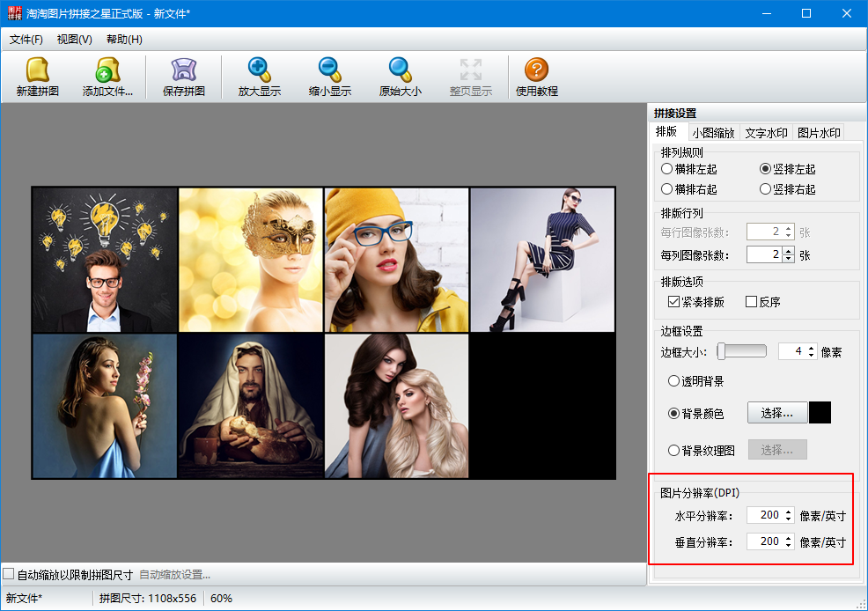This screenshot has height=611, width=868.
Task: Increase 垂直分辨率 with up arrow
Action: tap(789, 538)
